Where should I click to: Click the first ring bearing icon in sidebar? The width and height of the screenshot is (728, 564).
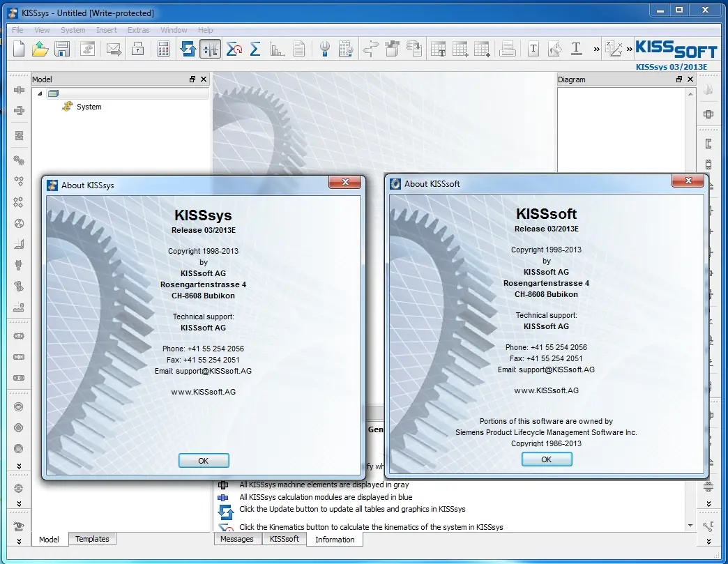point(19,407)
